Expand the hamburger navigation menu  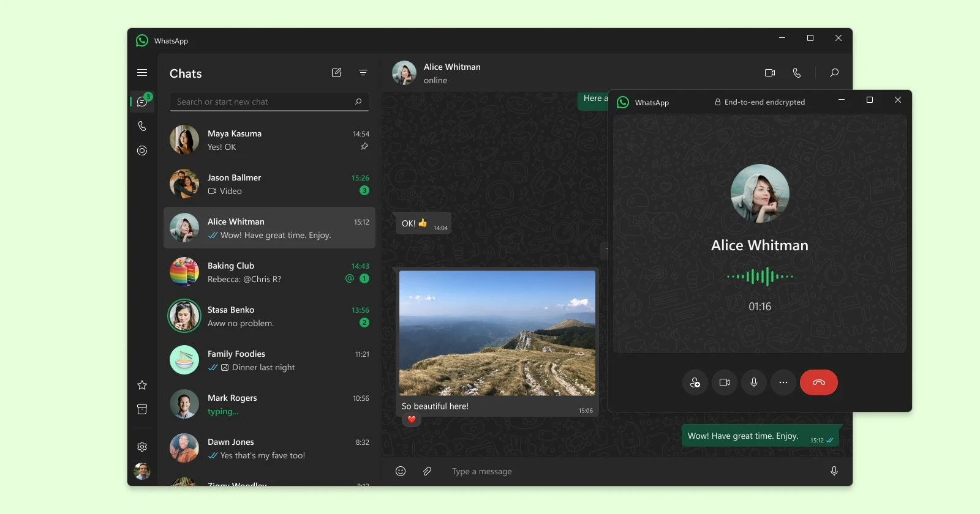142,73
